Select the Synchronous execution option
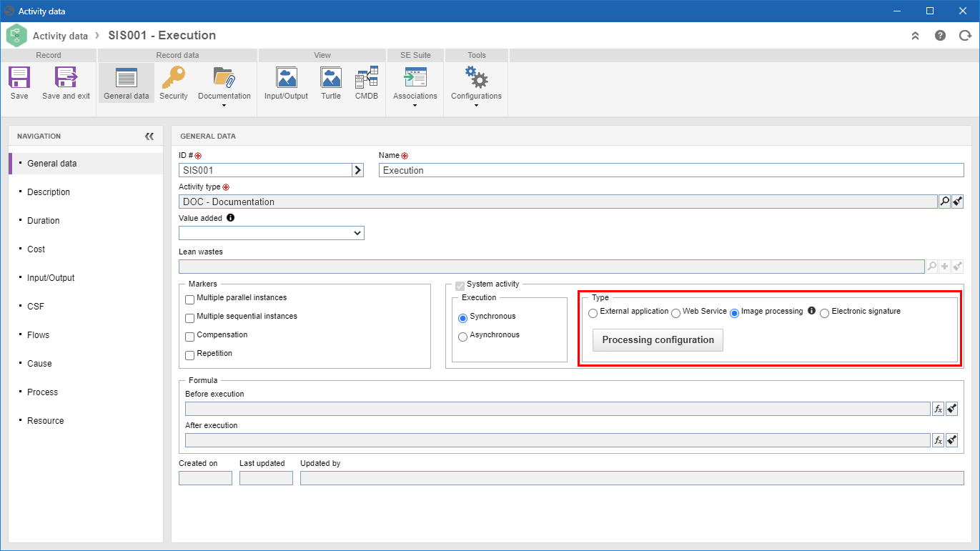980x551 pixels. point(462,318)
